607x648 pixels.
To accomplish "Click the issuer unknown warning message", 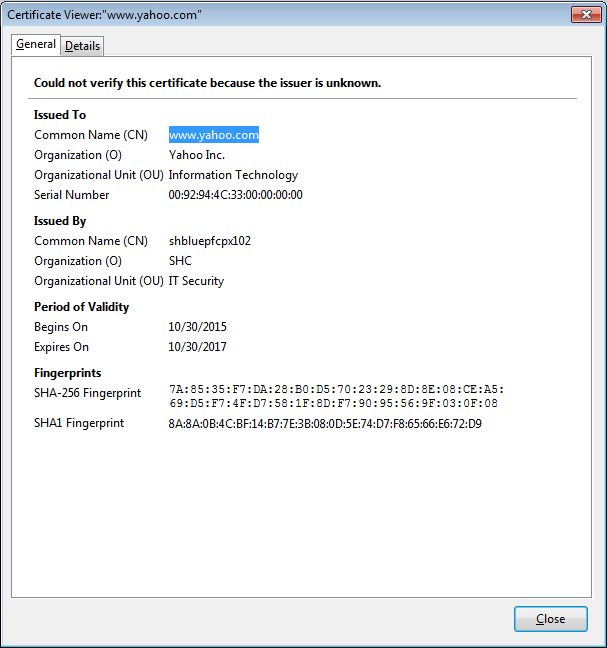I will click(207, 83).
